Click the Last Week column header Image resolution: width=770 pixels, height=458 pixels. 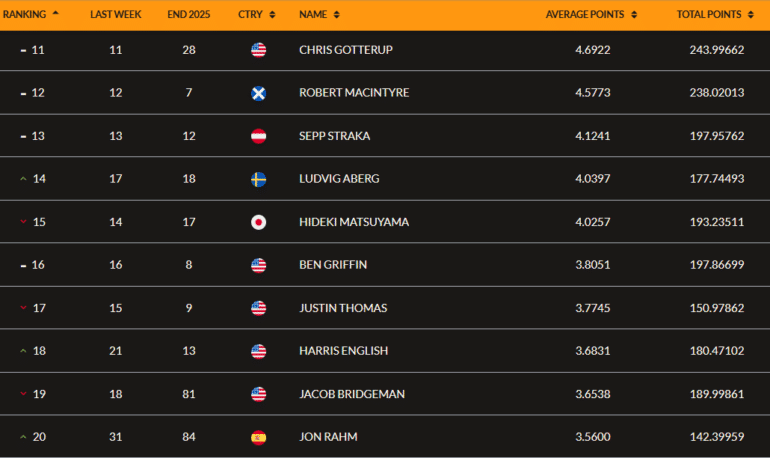pyautogui.click(x=115, y=15)
